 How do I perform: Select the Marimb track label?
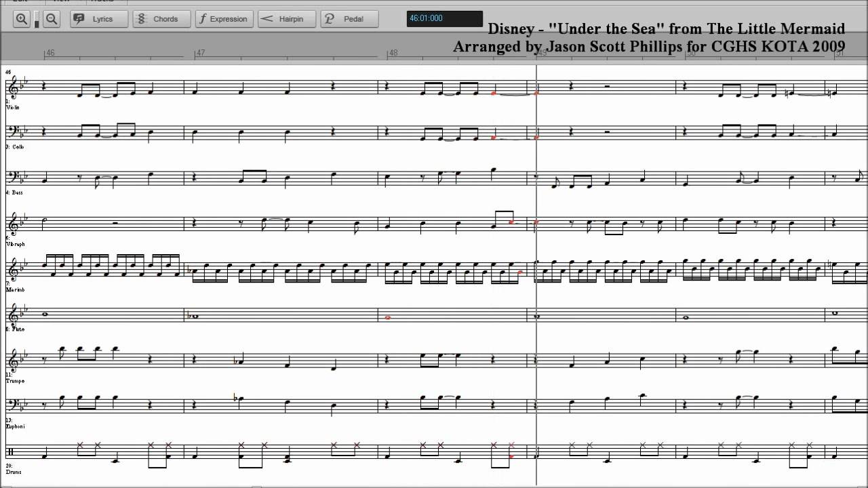[15, 289]
